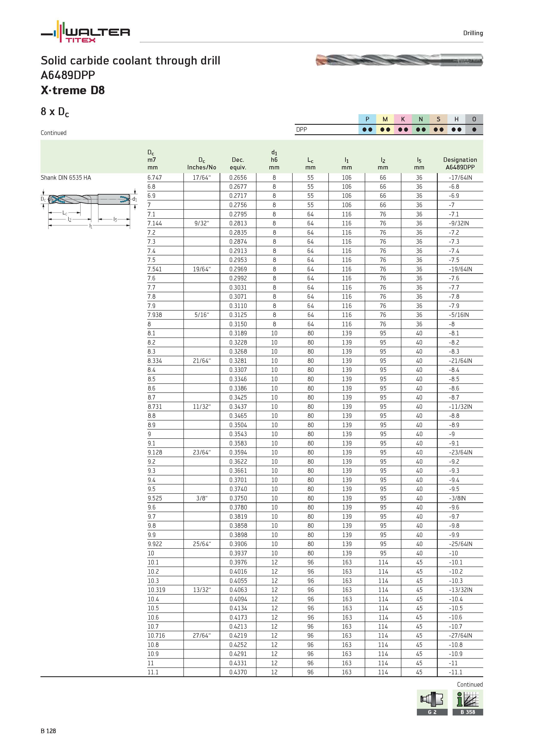Click the 'Solid carbide coolant through drill' title
Screen dimensions: 534x756
(130, 61)
